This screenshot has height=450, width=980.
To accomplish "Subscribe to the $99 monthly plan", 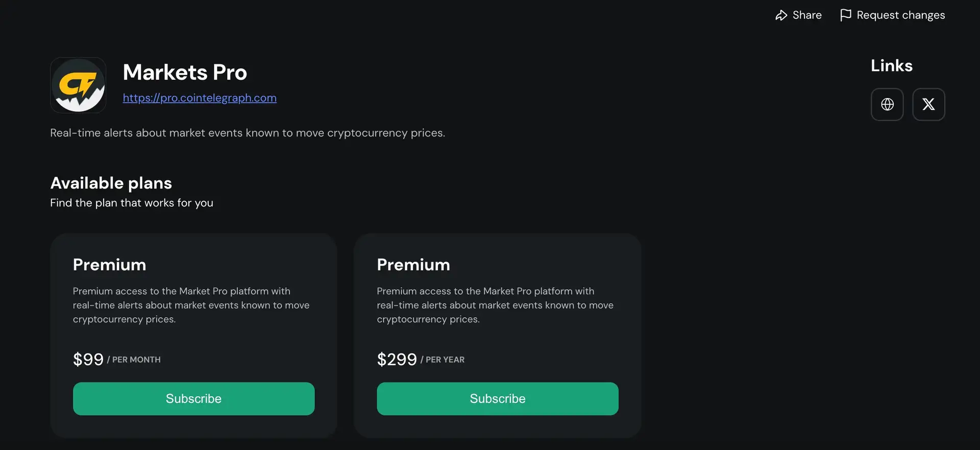I will 193,399.
